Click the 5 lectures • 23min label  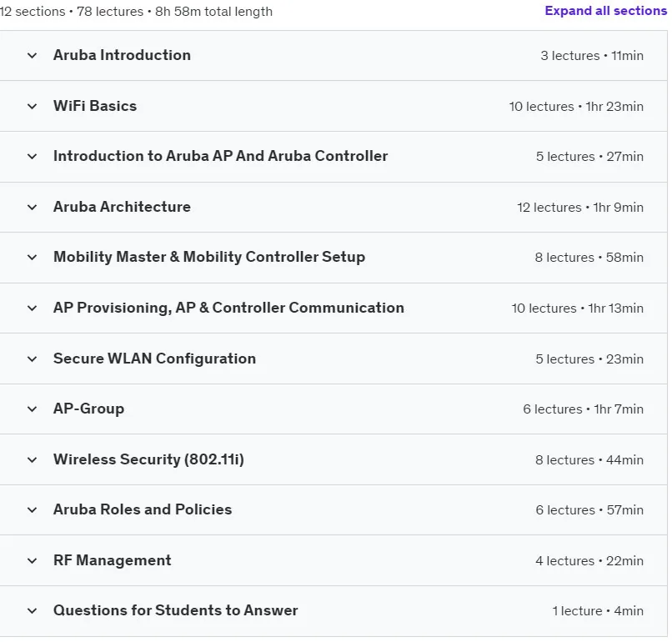pos(589,359)
